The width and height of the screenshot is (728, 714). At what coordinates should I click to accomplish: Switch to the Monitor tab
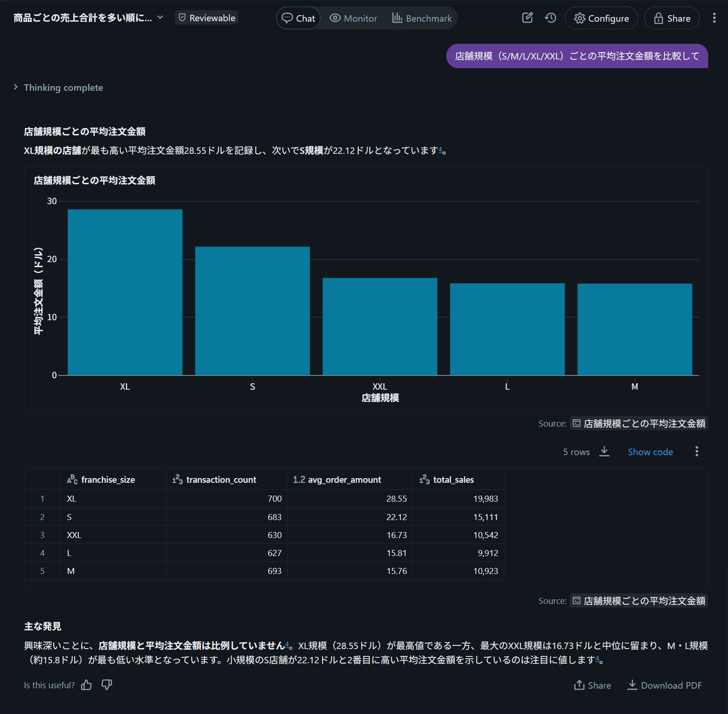(x=353, y=18)
